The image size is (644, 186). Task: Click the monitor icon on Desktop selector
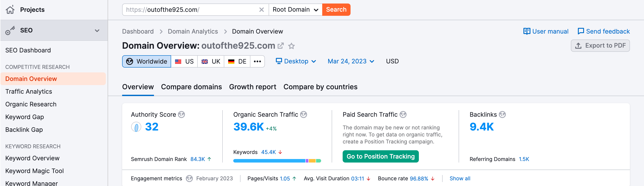[279, 61]
